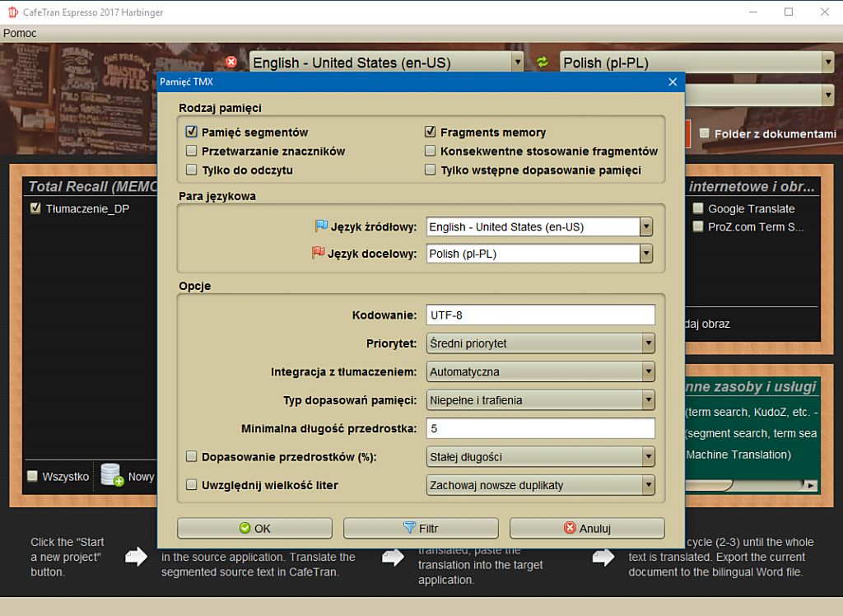Close the Pamięć TMX dialog

click(673, 82)
